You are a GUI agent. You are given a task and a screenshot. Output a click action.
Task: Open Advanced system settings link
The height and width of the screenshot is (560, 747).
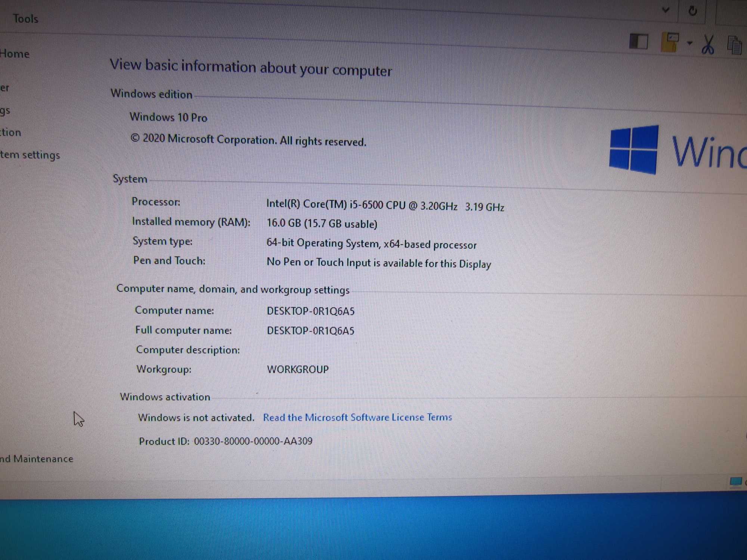click(x=30, y=155)
